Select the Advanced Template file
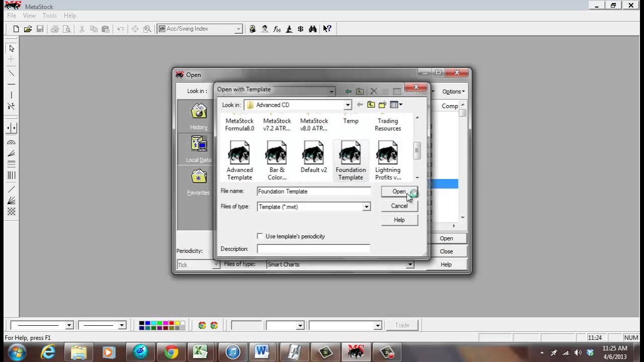The height and width of the screenshot is (362, 644). 239,160
